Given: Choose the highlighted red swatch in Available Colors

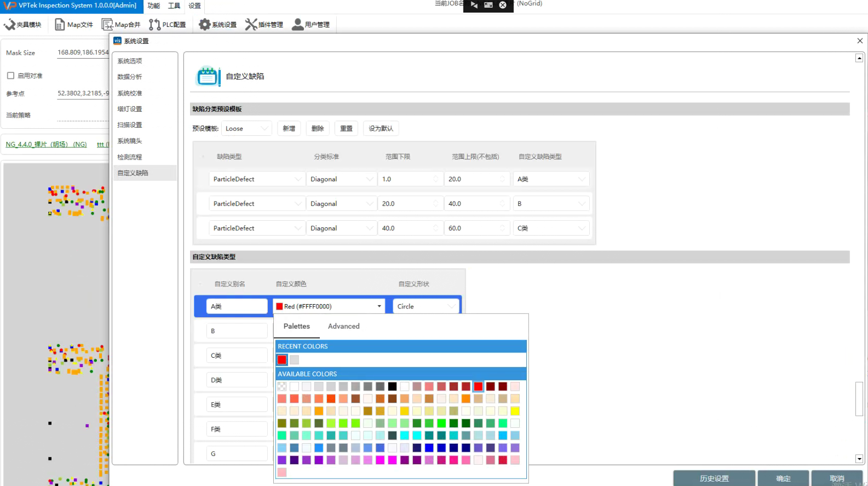Looking at the screenshot, I should click(478, 387).
